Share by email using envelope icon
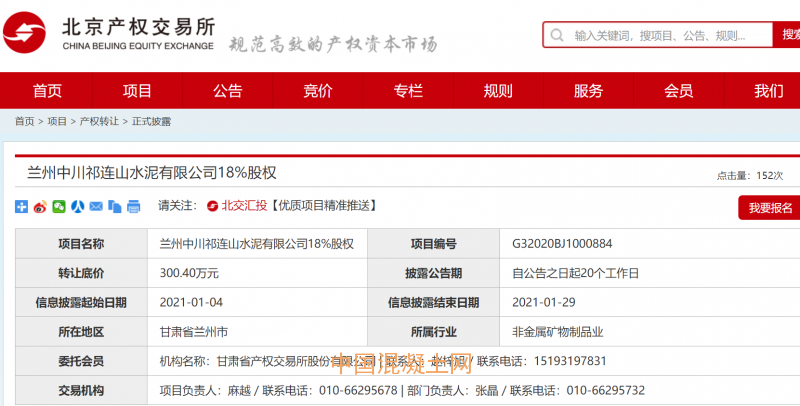The height and width of the screenshot is (406, 800). point(96,207)
